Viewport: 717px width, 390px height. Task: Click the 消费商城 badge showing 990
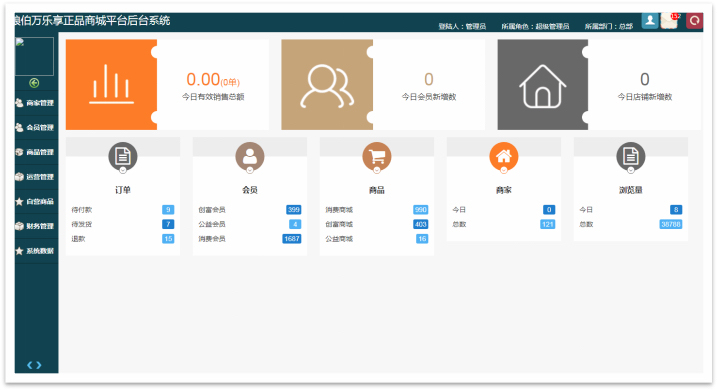coord(421,210)
